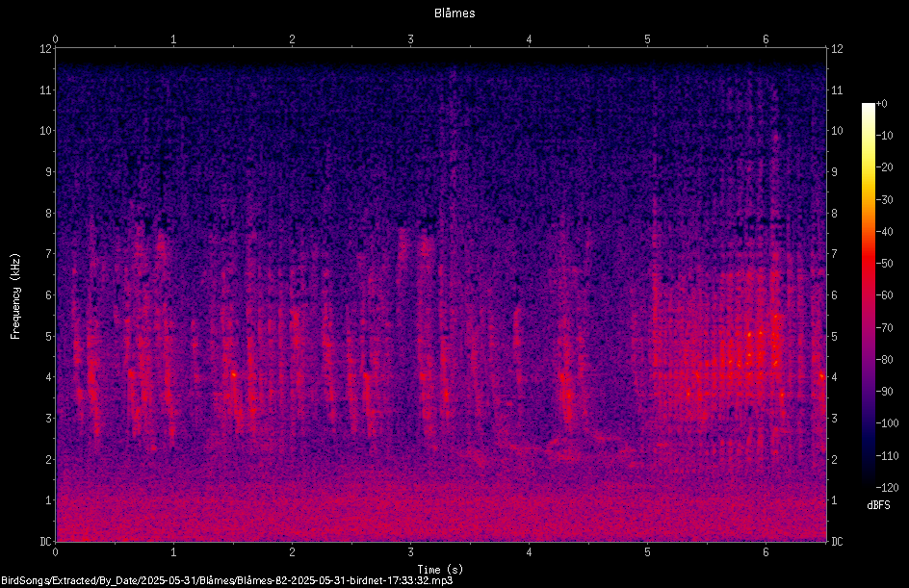Click the DC label on left axis
The image size is (909, 588).
point(45,542)
